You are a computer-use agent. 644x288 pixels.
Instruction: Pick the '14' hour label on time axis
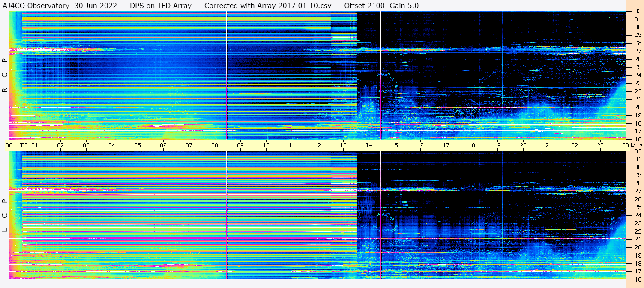coord(369,145)
